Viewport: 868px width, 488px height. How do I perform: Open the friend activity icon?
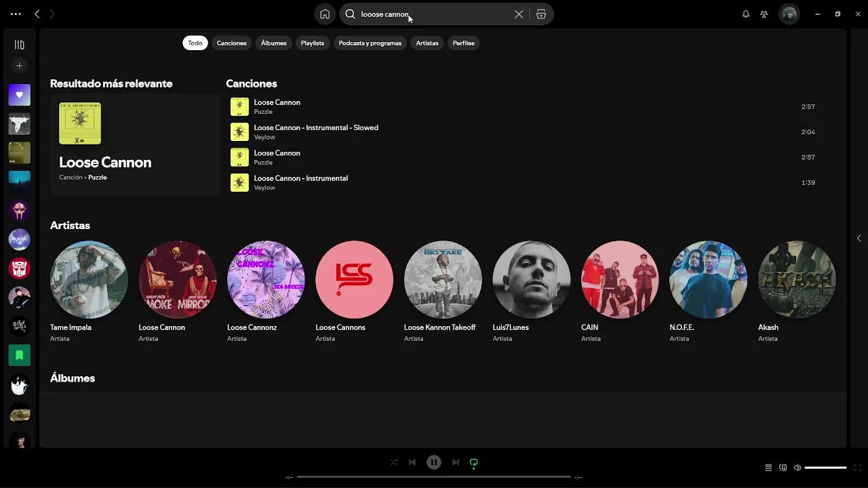coord(764,14)
